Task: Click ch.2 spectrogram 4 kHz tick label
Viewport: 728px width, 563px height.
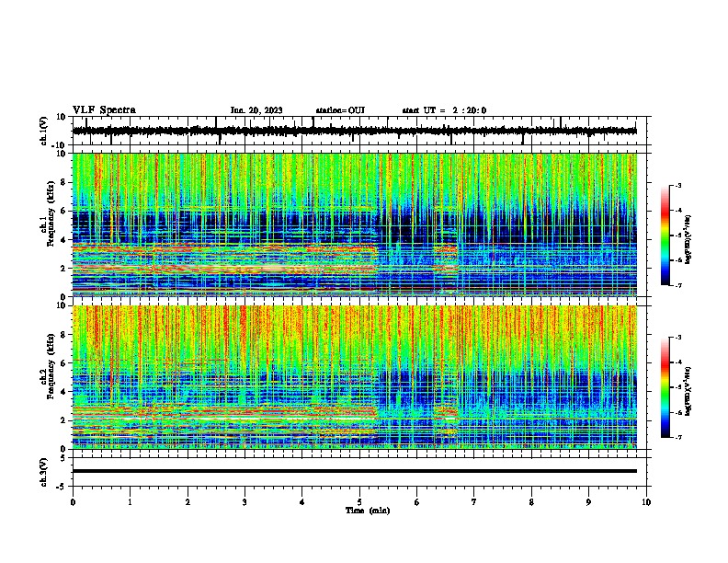Action: click(64, 392)
